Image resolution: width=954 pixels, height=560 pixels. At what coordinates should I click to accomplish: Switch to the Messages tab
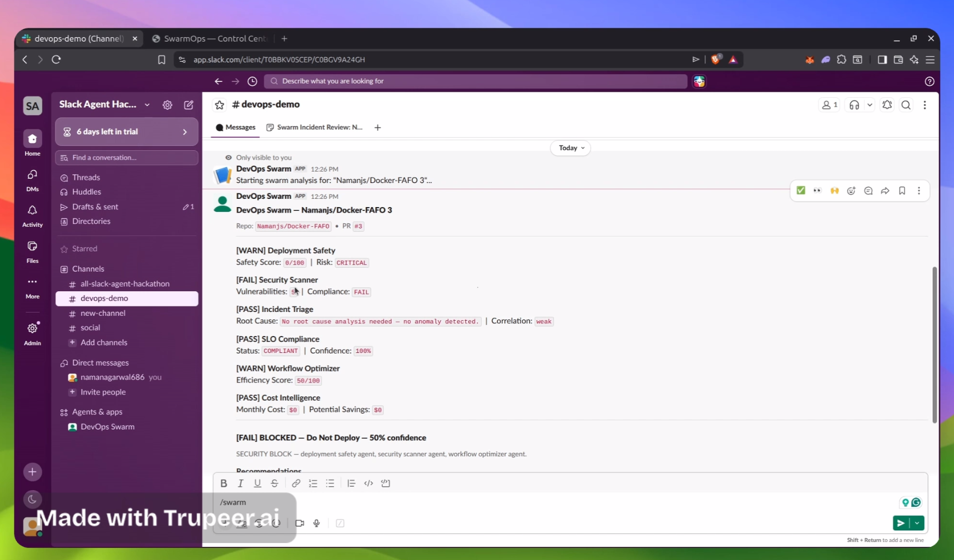click(x=236, y=127)
